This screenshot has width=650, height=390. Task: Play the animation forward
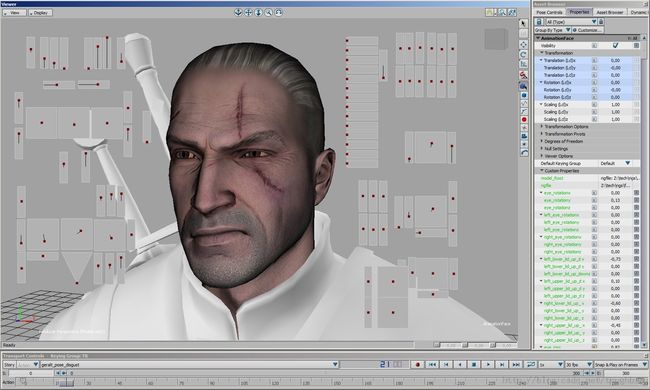(488, 364)
